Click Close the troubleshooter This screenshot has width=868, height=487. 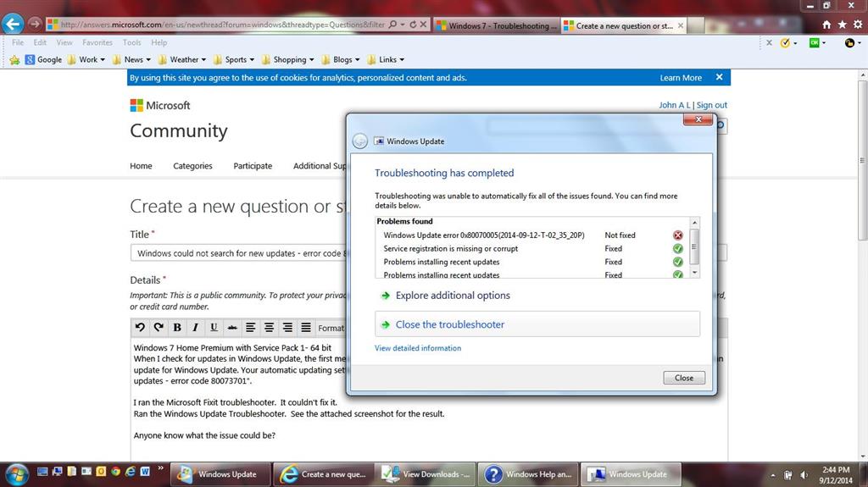pos(537,324)
